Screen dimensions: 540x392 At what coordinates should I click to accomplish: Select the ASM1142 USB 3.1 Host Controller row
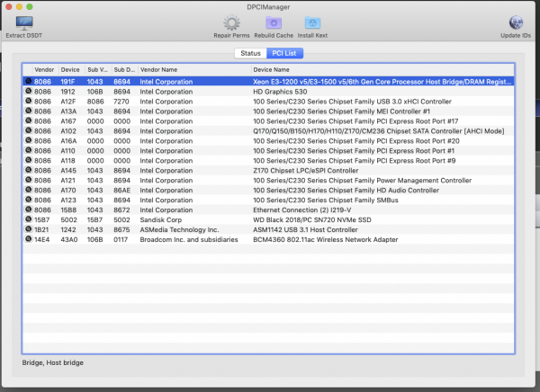point(306,229)
